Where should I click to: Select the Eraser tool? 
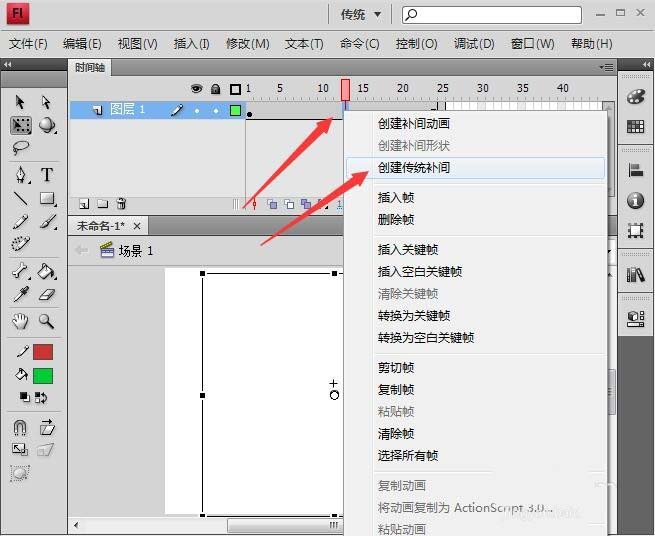pos(46,295)
